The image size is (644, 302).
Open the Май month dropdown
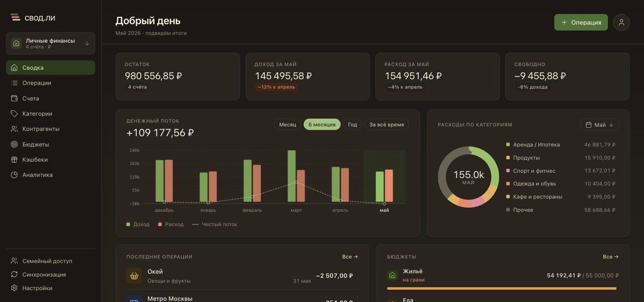[600, 125]
